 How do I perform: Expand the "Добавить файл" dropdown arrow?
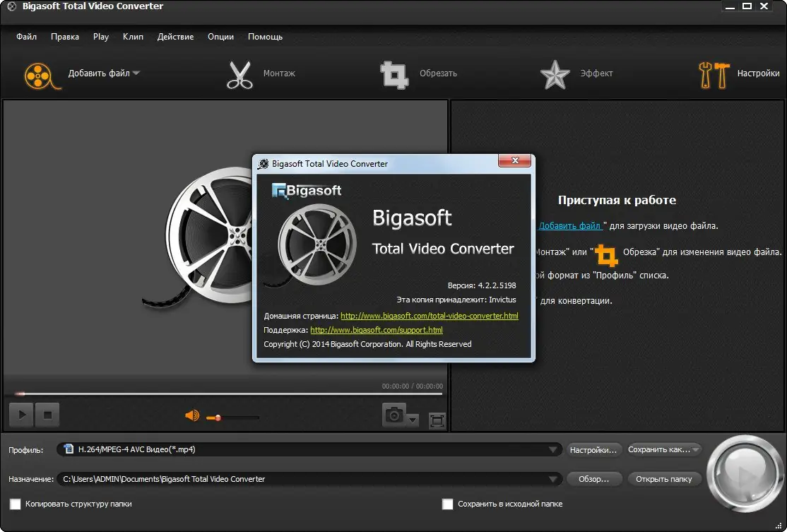pyautogui.click(x=136, y=73)
